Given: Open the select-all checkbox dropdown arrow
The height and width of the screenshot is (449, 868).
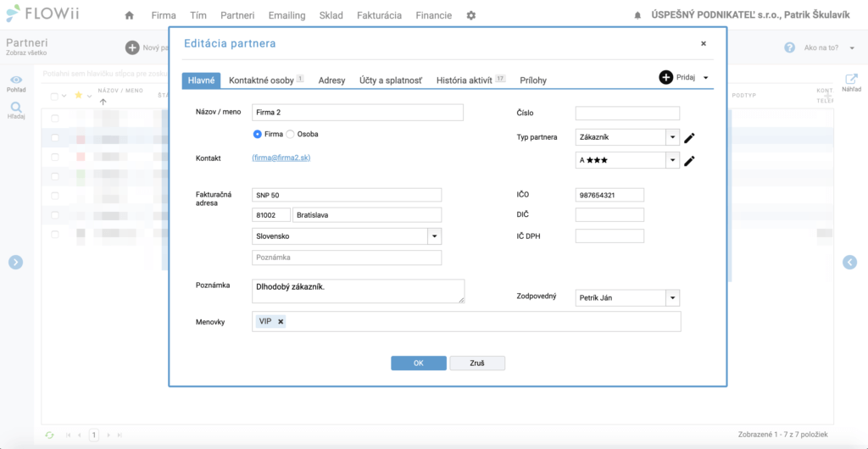Looking at the screenshot, I should (x=64, y=97).
